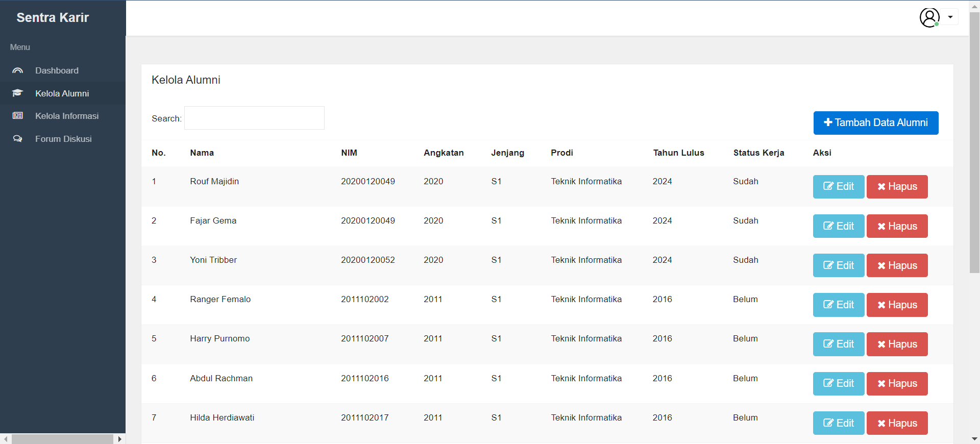Image resolution: width=980 pixels, height=444 pixels.
Task: Click the Sentra Karir brand title
Action: pos(53,17)
